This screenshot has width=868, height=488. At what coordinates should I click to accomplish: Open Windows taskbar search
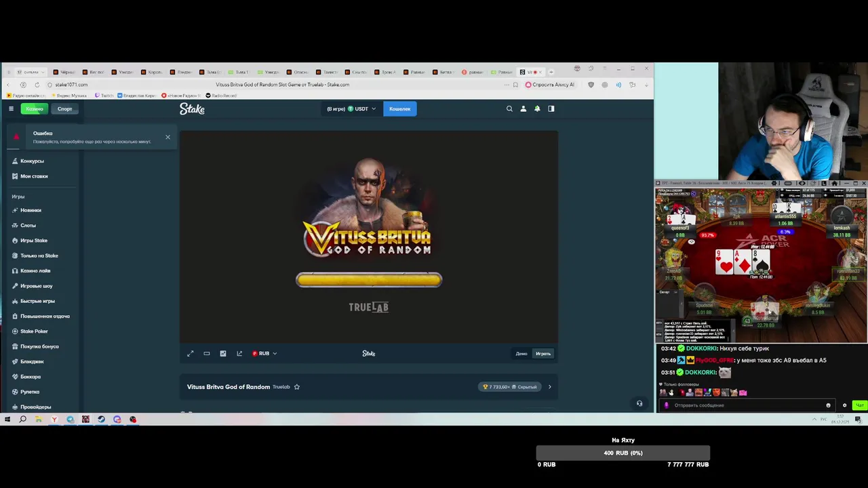[x=22, y=420]
